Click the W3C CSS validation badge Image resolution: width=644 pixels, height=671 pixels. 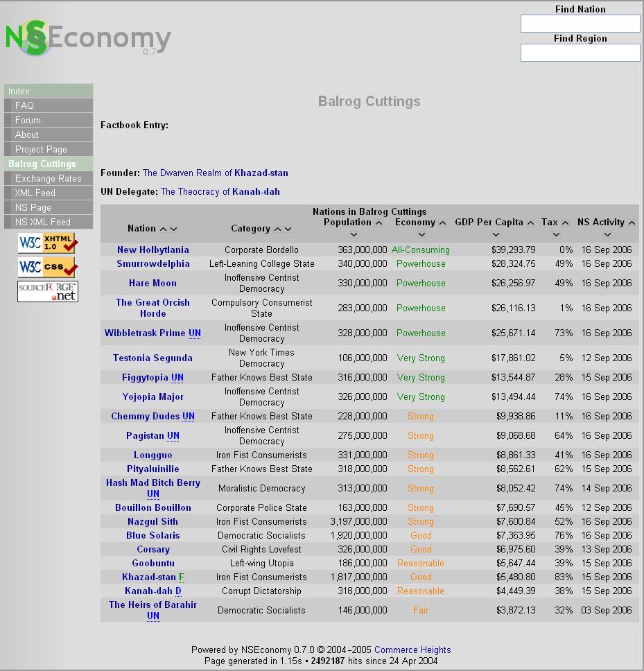(48, 267)
